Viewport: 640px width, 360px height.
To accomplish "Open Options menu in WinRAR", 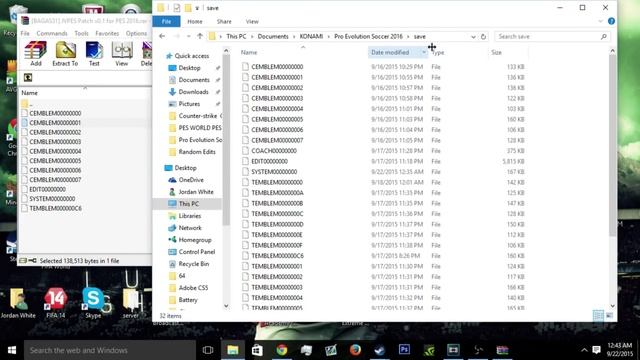I will 136,33.
